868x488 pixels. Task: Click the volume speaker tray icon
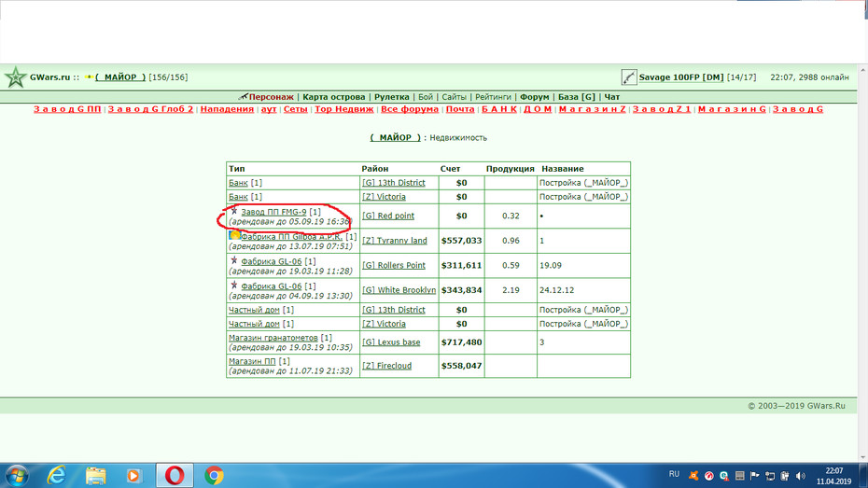[801, 476]
